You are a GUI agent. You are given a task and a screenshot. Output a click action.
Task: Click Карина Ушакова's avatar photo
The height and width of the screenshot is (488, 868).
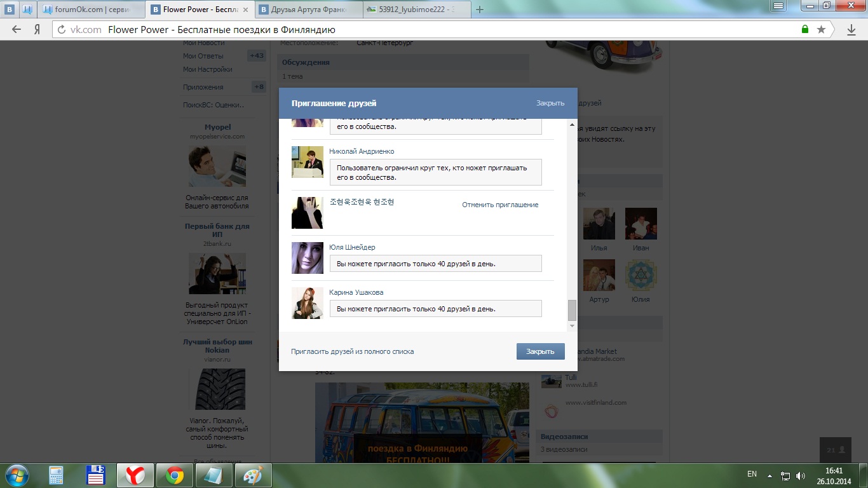click(x=308, y=303)
